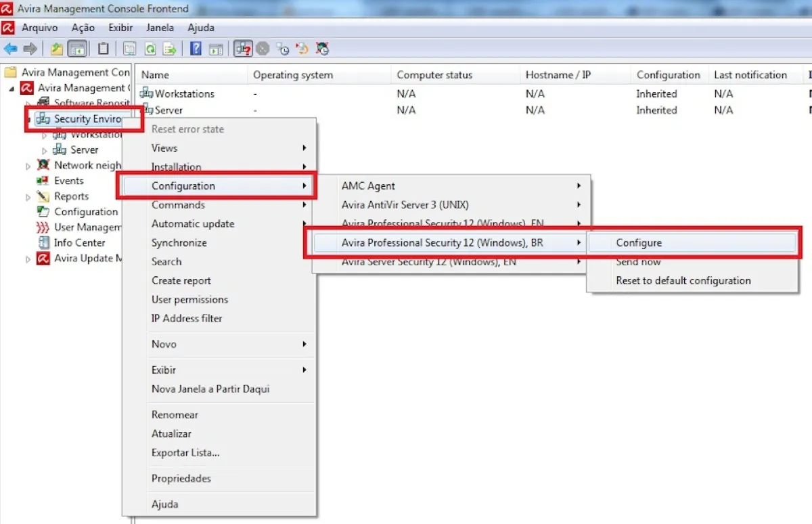812x524 pixels.
Task: Open the Installation submenu
Action: click(x=220, y=167)
